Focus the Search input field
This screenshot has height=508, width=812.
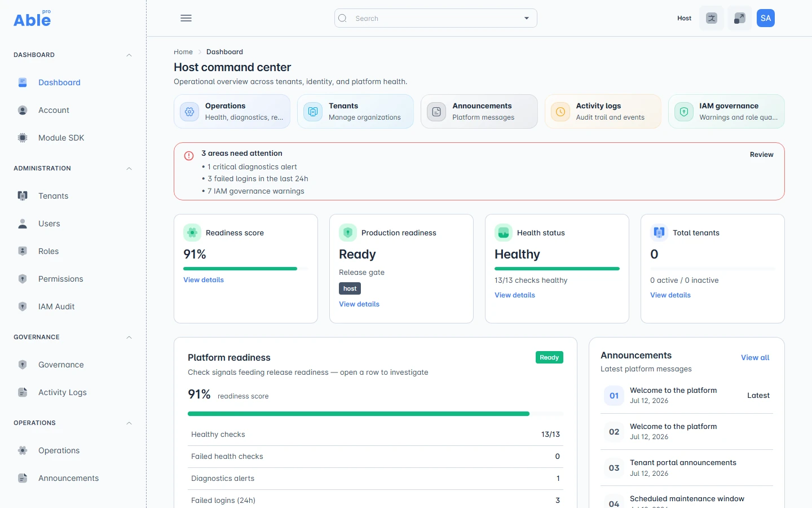[x=435, y=18]
